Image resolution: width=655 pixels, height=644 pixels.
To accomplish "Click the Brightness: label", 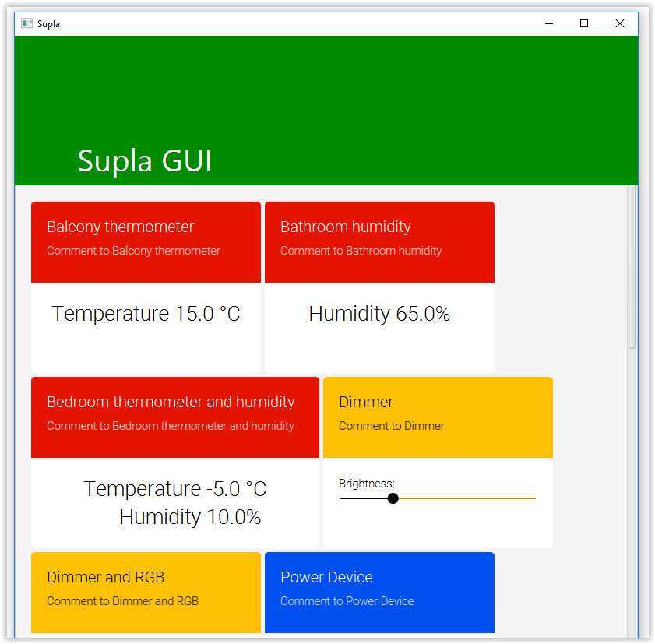I will point(366,484).
